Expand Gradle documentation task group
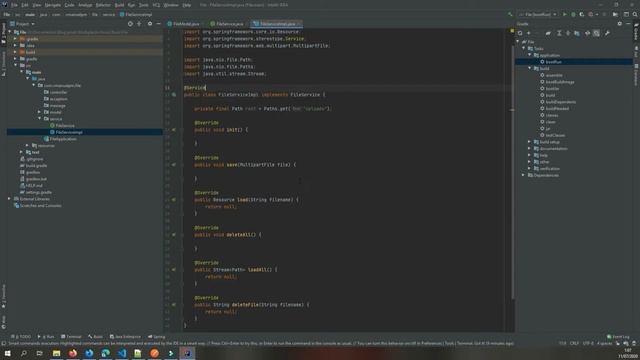The width and height of the screenshot is (640, 360). click(x=530, y=149)
